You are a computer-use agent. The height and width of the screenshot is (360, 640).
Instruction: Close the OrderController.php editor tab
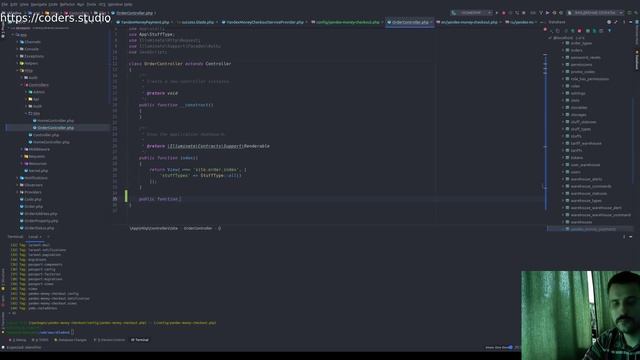click(x=431, y=22)
